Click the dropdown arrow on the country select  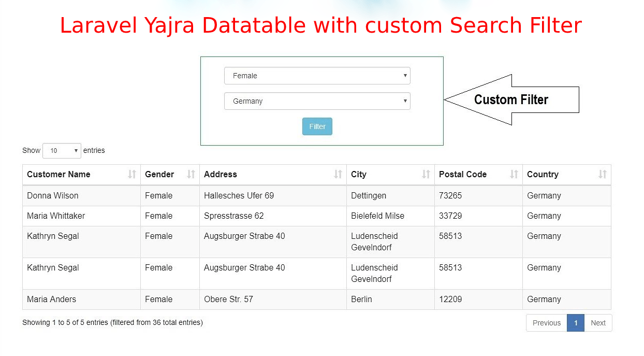pos(405,101)
